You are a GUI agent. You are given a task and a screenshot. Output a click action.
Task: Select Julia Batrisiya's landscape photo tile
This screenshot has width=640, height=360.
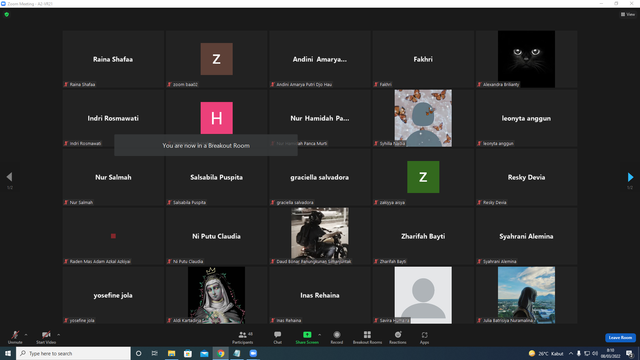[x=526, y=295]
